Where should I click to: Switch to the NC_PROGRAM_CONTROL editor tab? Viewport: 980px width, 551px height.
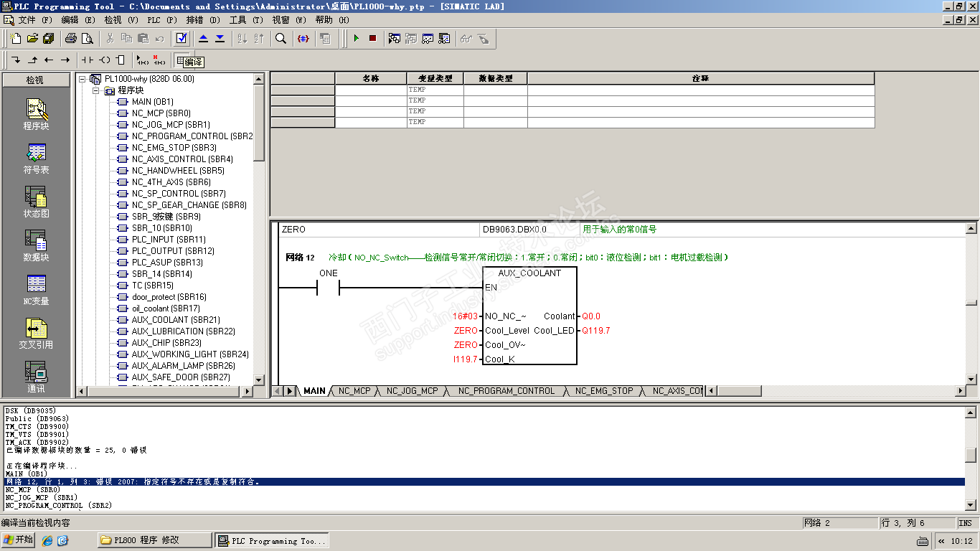click(507, 391)
